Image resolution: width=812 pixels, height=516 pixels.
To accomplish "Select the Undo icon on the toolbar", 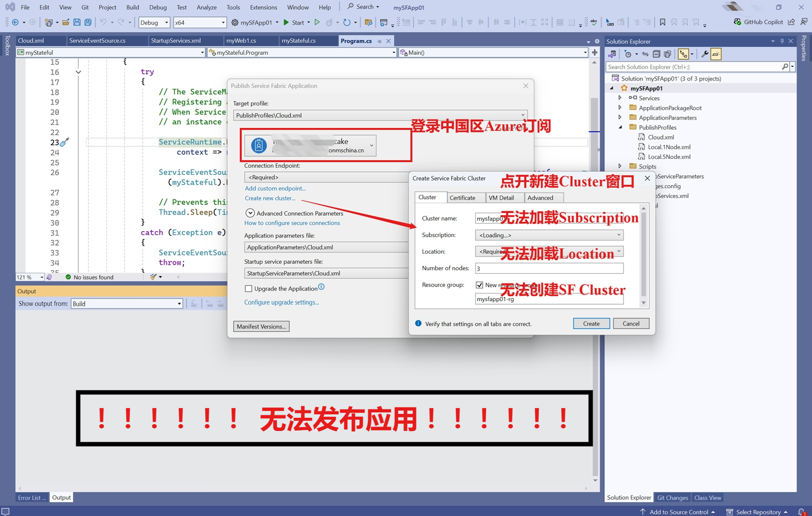I will pyautogui.click(x=103, y=22).
